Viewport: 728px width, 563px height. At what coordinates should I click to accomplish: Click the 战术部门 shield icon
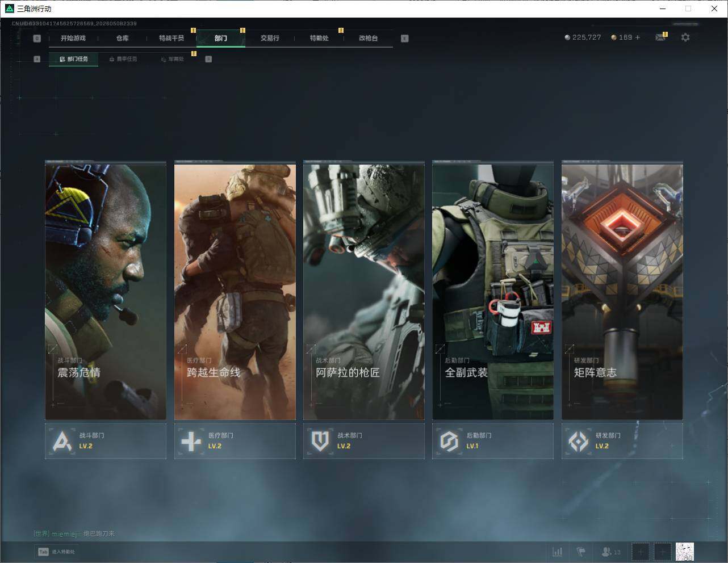(x=320, y=441)
